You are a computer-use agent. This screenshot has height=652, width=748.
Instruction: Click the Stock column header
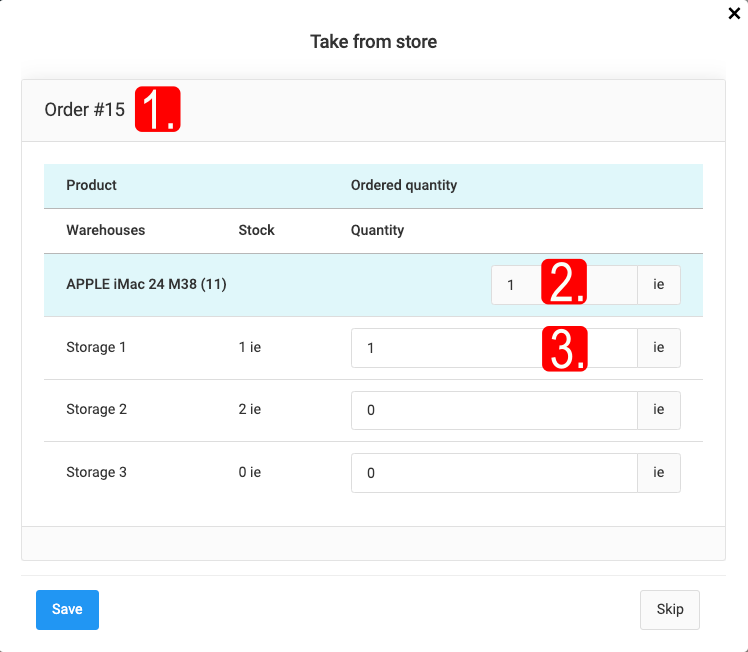256,230
